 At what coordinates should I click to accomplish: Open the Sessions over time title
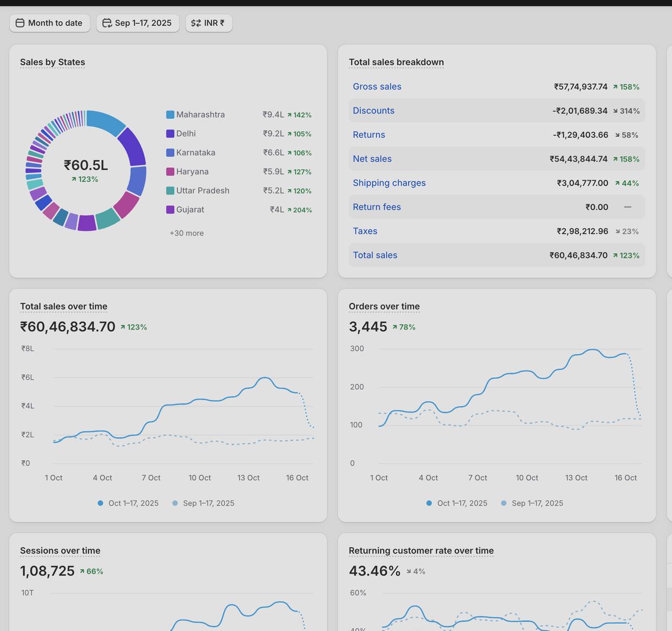point(60,551)
